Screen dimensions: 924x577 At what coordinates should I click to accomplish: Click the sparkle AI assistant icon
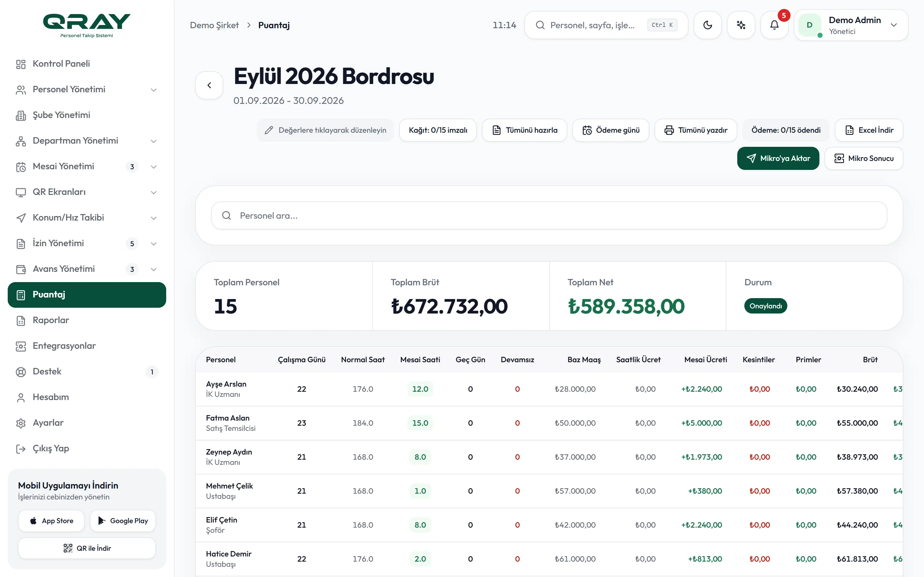[741, 25]
